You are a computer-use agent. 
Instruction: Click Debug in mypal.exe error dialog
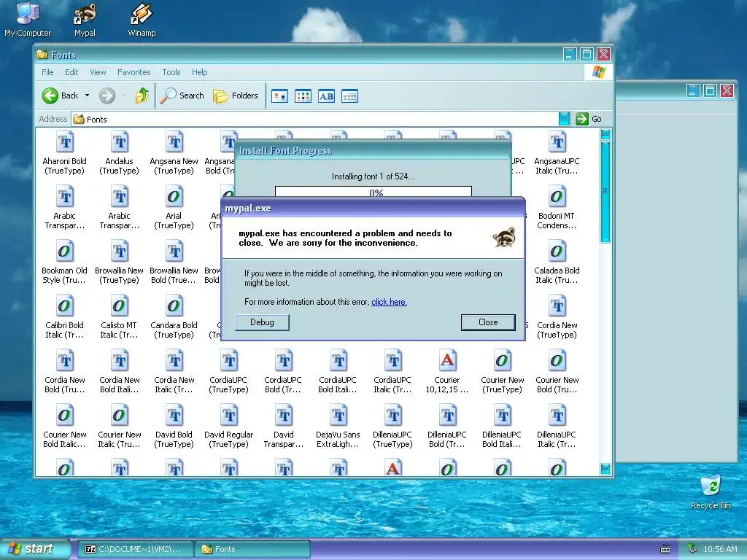point(262,322)
